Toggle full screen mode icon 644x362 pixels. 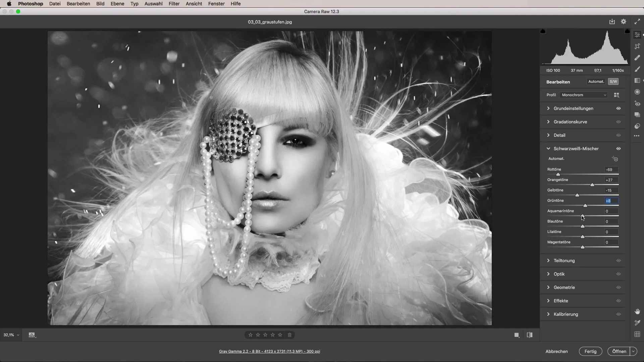click(x=637, y=21)
